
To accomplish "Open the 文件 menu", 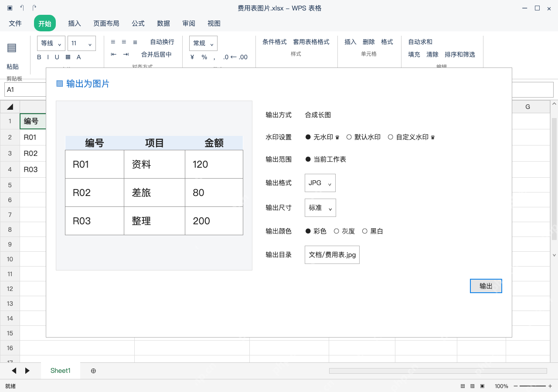I will [15, 24].
